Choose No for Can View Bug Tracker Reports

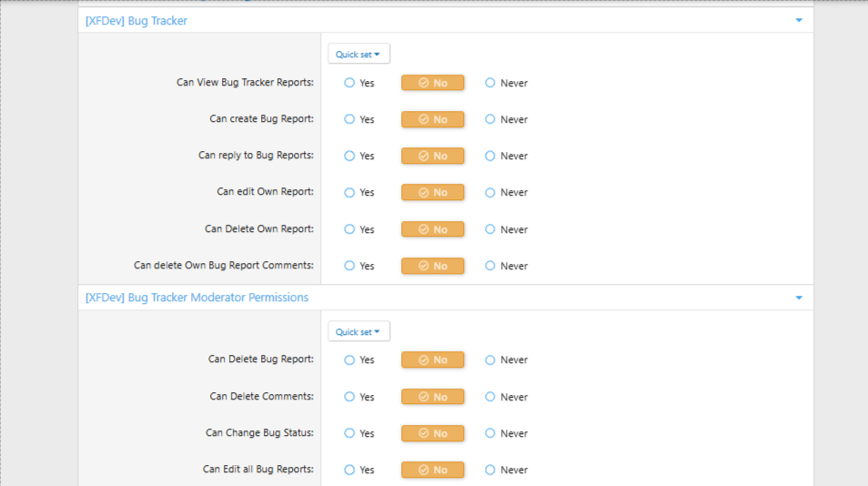tap(433, 83)
